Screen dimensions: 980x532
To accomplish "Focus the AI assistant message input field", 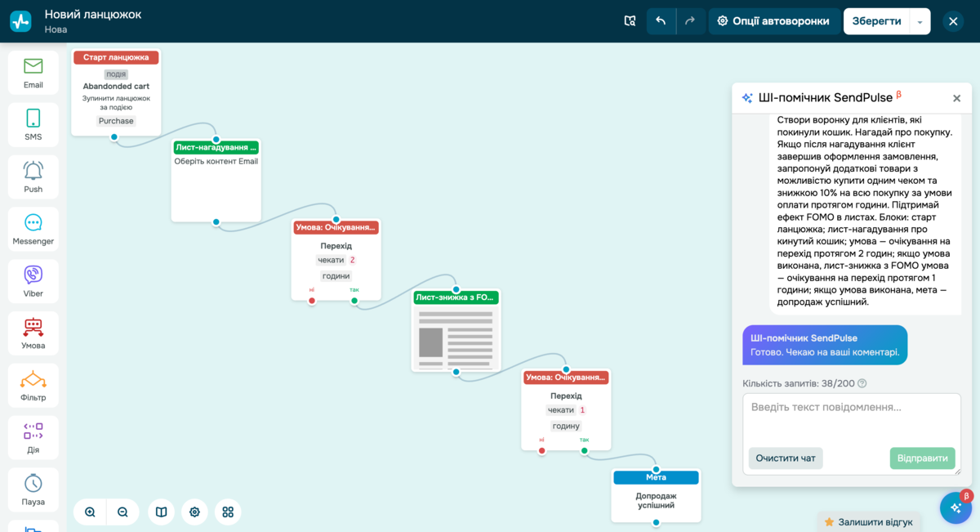I will tap(852, 418).
